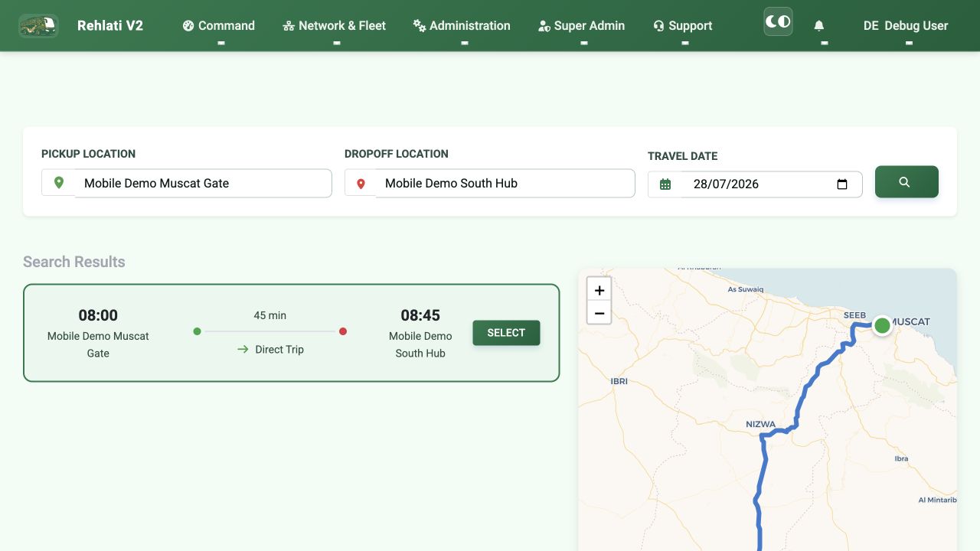Click the red dropoff location pin icon
980x551 pixels.
(361, 183)
